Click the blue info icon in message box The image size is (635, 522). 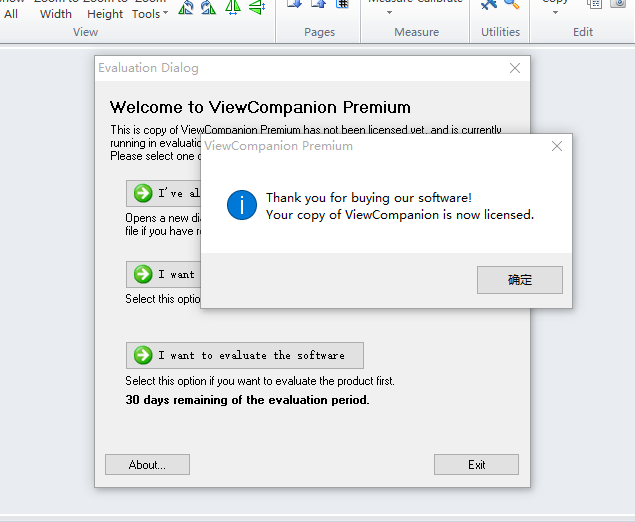pyautogui.click(x=242, y=206)
